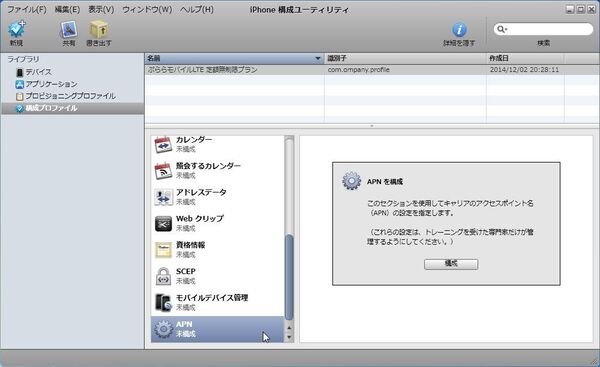Select the 資格情報 payload label
Screen dimensions: 600x367
(190, 245)
